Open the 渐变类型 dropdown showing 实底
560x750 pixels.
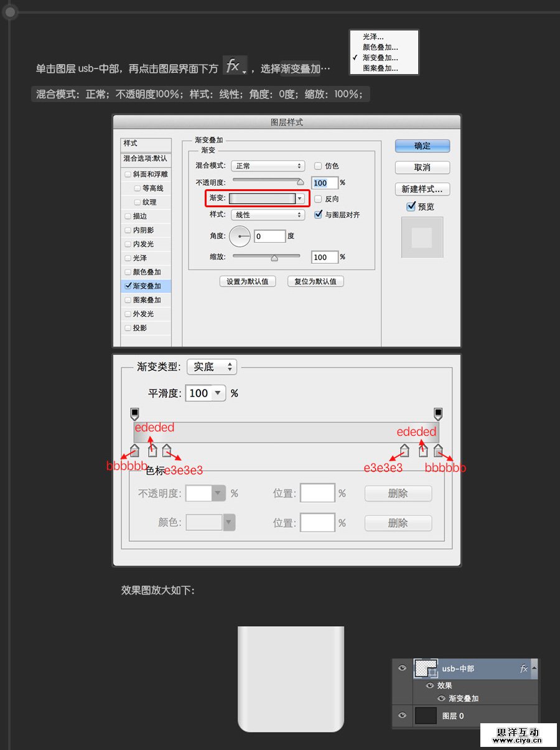coord(212,367)
